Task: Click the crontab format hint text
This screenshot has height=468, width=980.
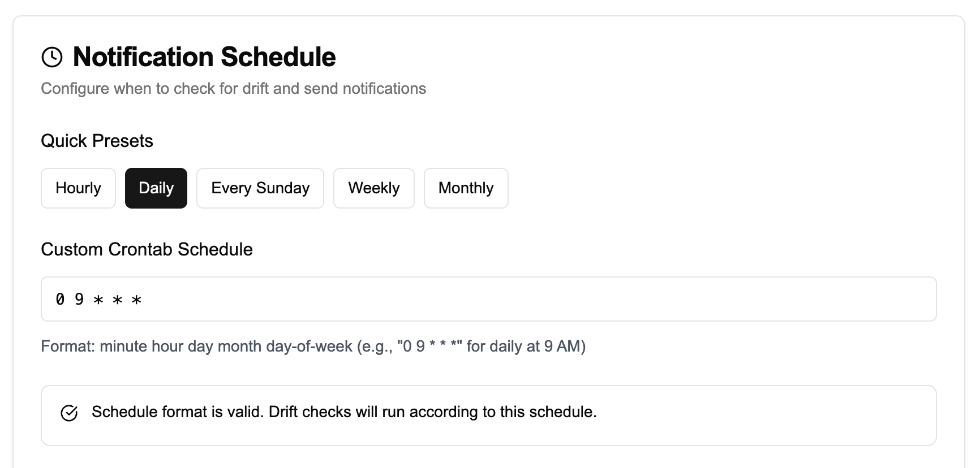Action: coord(314,346)
